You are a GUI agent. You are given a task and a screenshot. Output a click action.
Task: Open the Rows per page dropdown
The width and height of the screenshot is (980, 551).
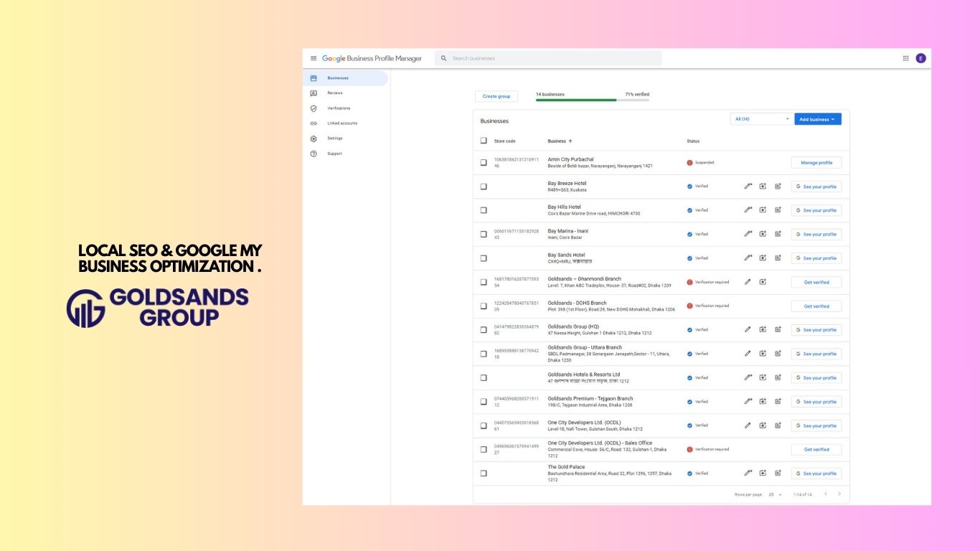(x=775, y=494)
